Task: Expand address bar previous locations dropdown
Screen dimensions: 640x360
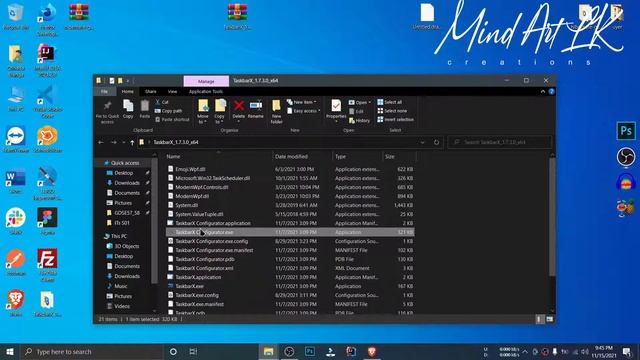Action: point(422,142)
